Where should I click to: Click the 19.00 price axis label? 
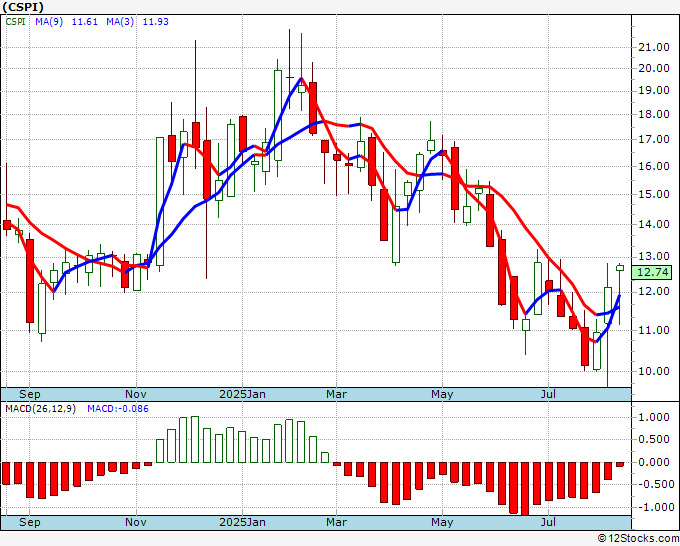click(x=654, y=91)
